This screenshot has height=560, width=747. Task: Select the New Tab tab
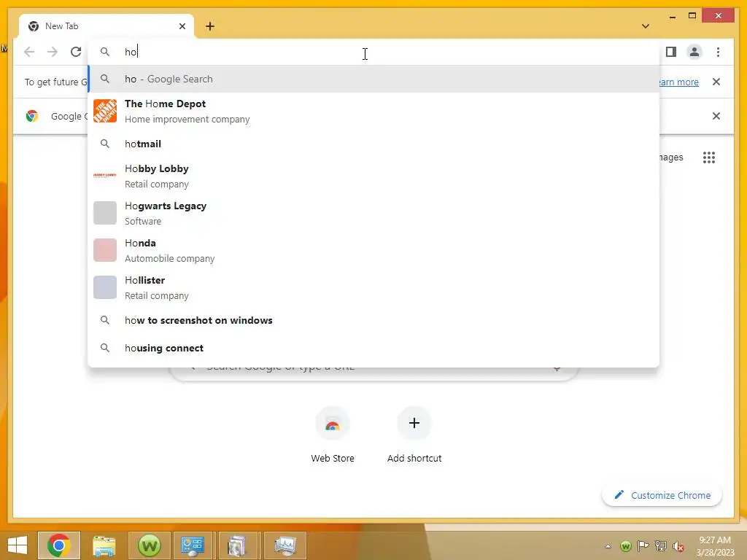107,26
